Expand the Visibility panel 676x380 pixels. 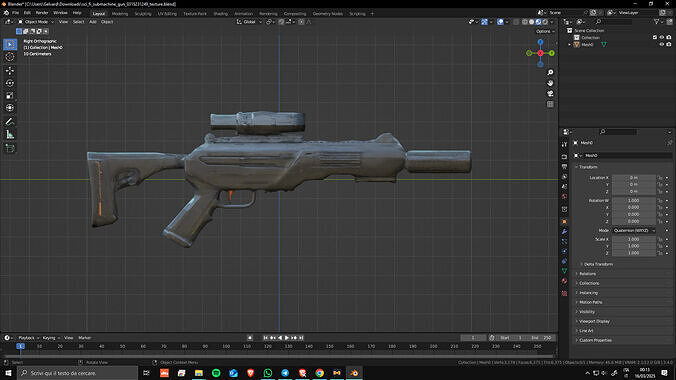click(587, 311)
